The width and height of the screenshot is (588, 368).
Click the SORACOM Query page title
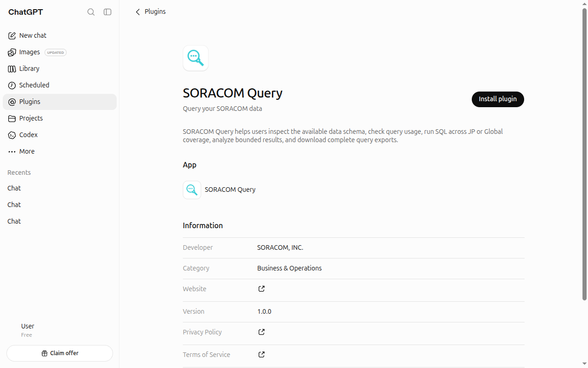tap(232, 93)
